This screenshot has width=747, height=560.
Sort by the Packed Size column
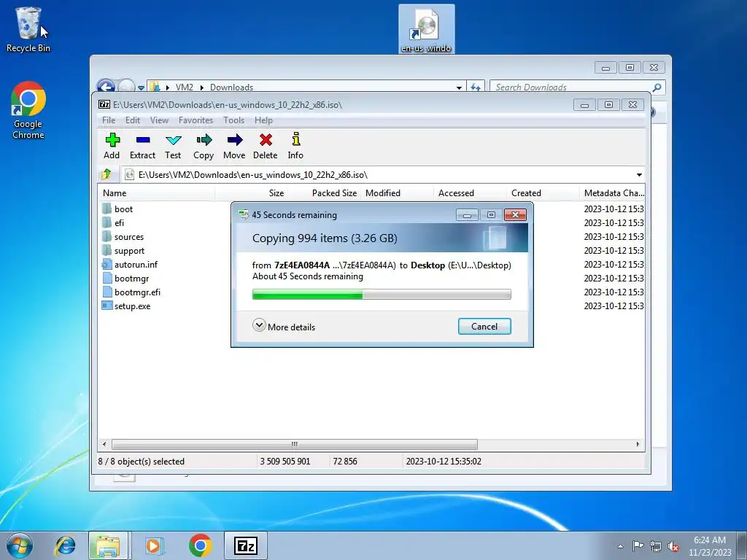click(x=325, y=192)
